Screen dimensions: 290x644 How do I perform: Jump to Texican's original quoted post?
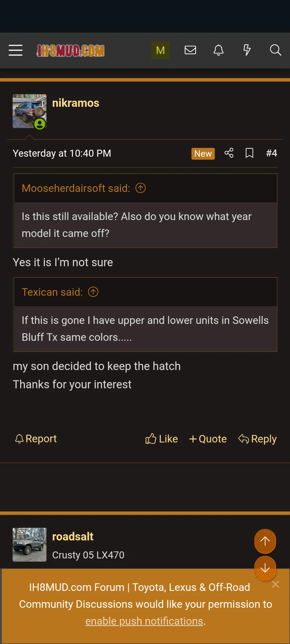pos(93,292)
